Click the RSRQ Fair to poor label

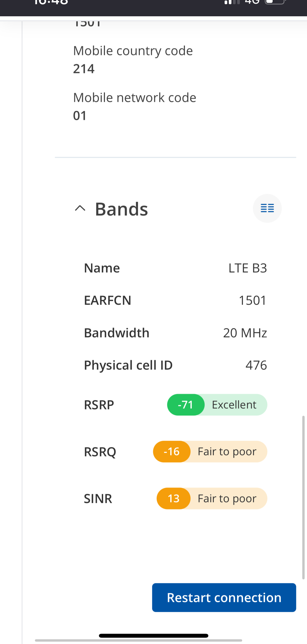227,452
